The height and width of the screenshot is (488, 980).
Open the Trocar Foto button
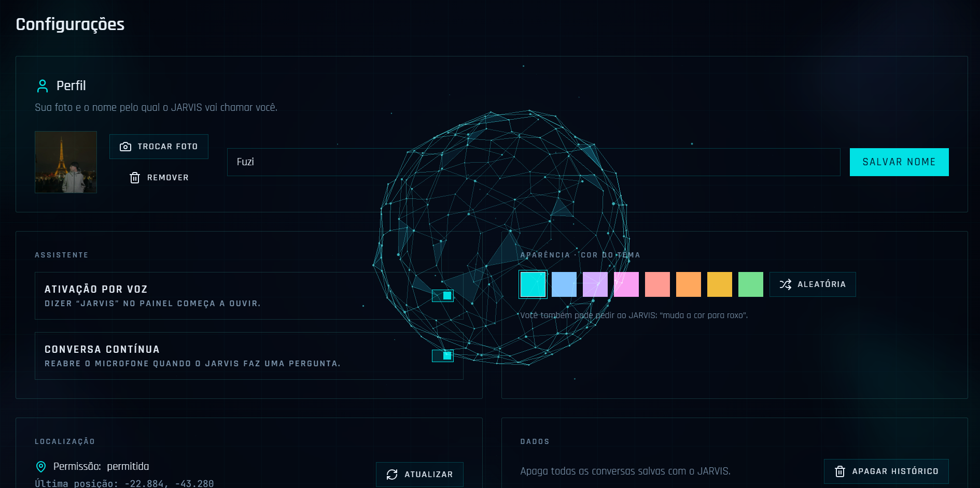[x=159, y=147]
